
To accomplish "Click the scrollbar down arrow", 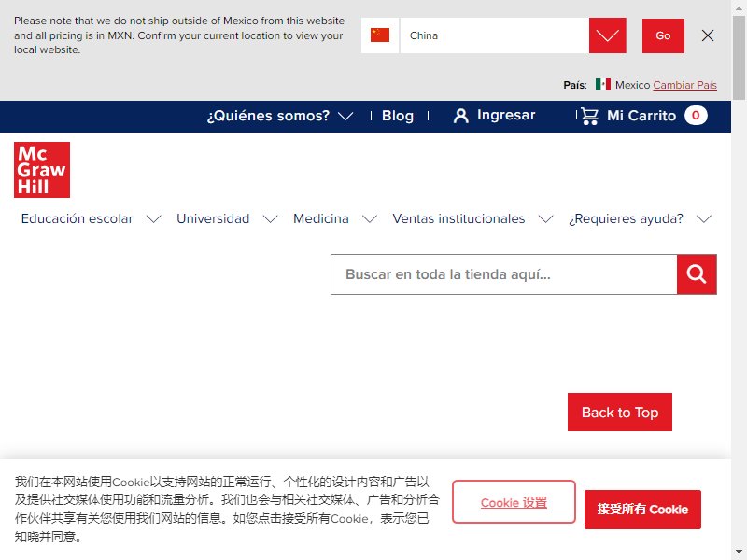I will coord(739,552).
